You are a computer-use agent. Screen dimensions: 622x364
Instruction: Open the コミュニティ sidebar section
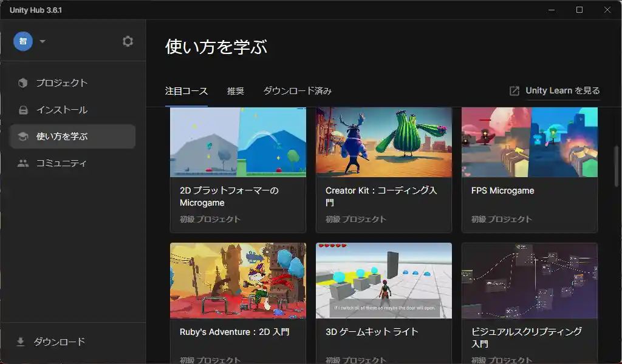click(x=73, y=163)
